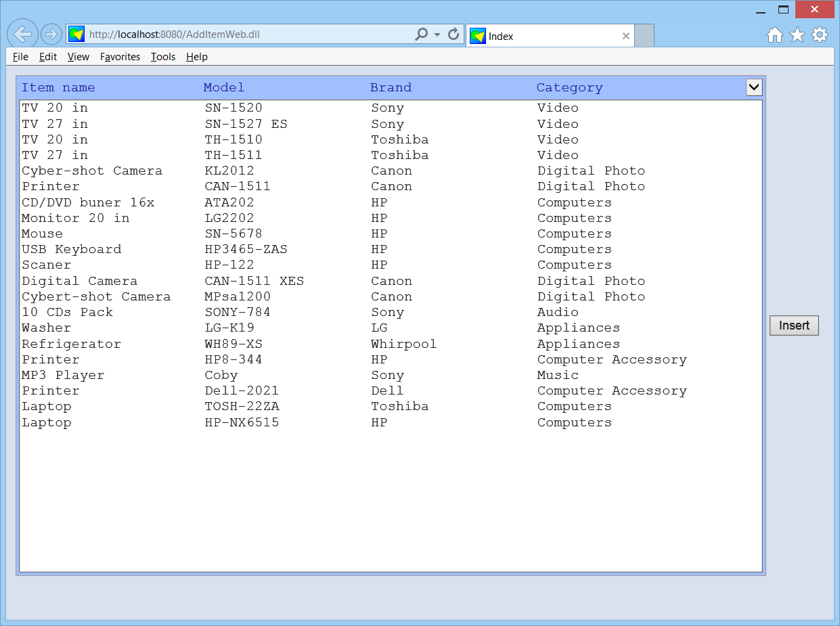
Task: Click the Insert button
Action: pyautogui.click(x=794, y=326)
